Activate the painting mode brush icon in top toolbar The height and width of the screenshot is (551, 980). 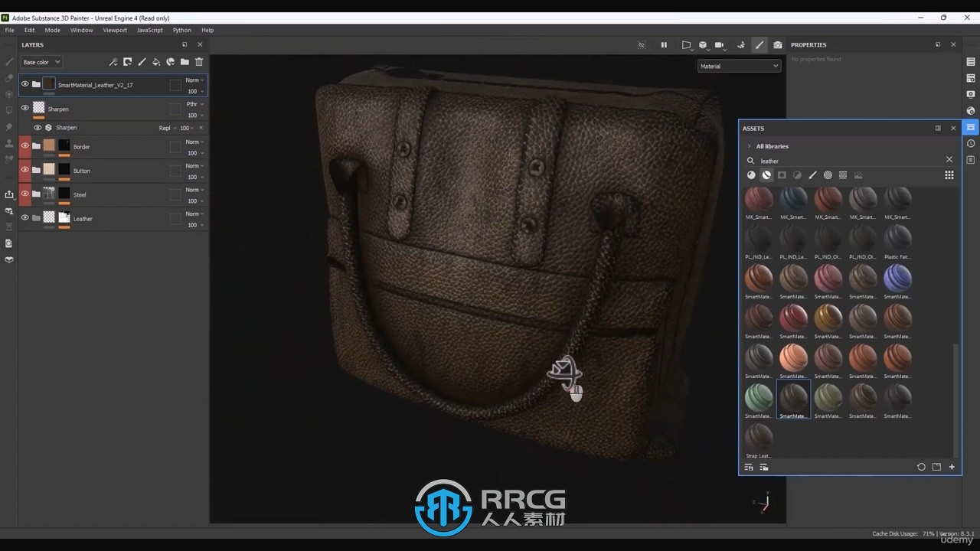coord(759,45)
